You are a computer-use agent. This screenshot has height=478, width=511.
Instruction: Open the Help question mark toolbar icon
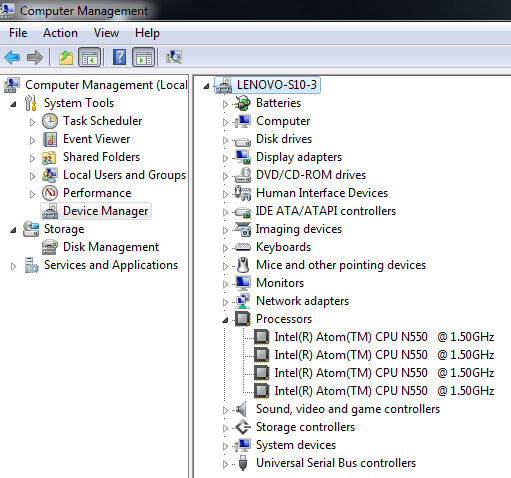tap(119, 57)
